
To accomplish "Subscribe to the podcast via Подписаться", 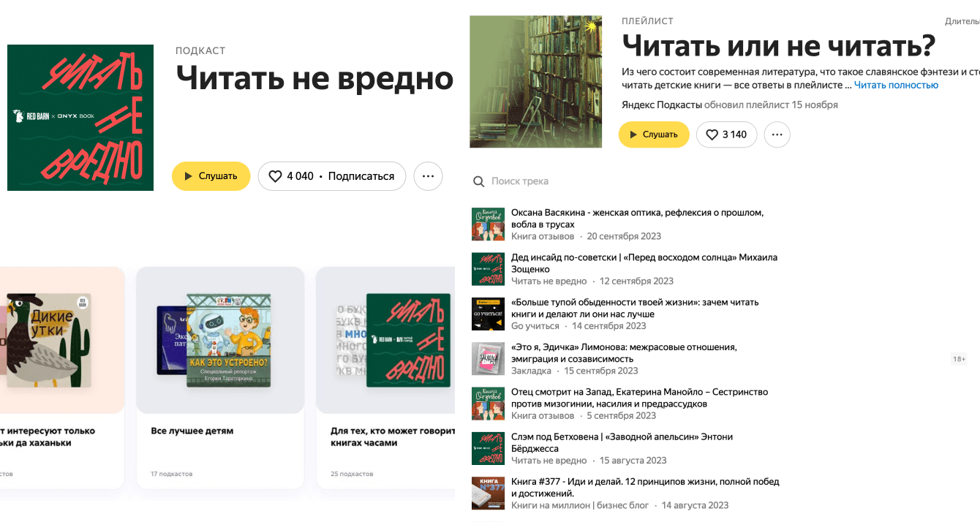I will pos(361,176).
